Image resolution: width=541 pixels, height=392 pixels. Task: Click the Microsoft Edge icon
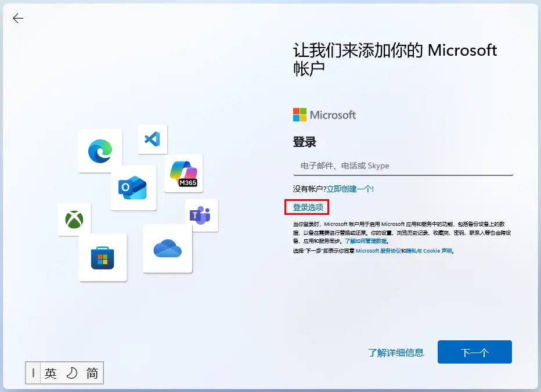(100, 151)
